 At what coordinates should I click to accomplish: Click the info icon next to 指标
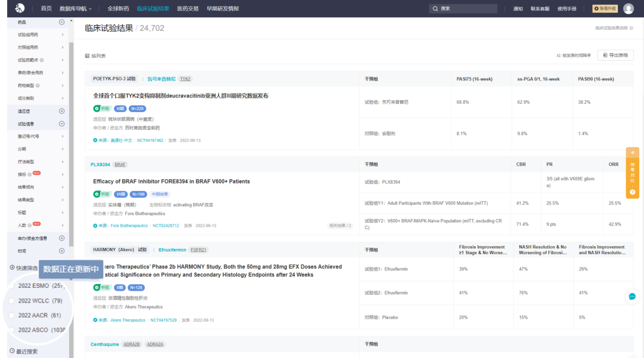pyautogui.click(x=30, y=175)
